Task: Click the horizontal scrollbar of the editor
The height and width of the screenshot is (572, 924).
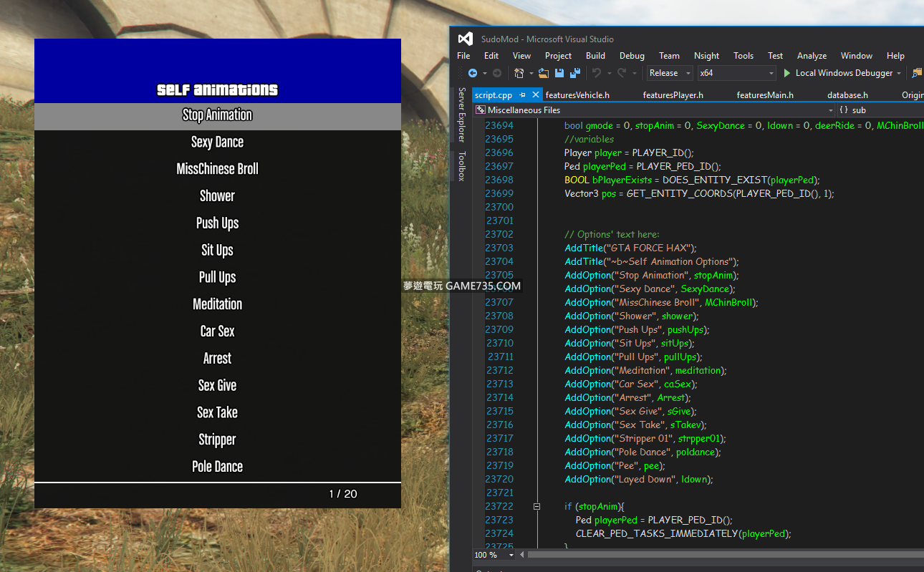Action: (716, 555)
